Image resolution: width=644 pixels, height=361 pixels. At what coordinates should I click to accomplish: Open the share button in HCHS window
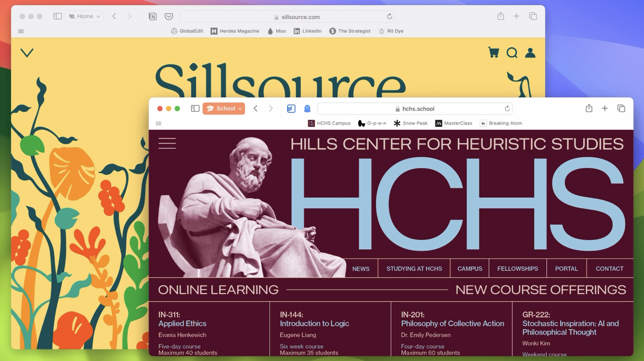[x=589, y=108]
